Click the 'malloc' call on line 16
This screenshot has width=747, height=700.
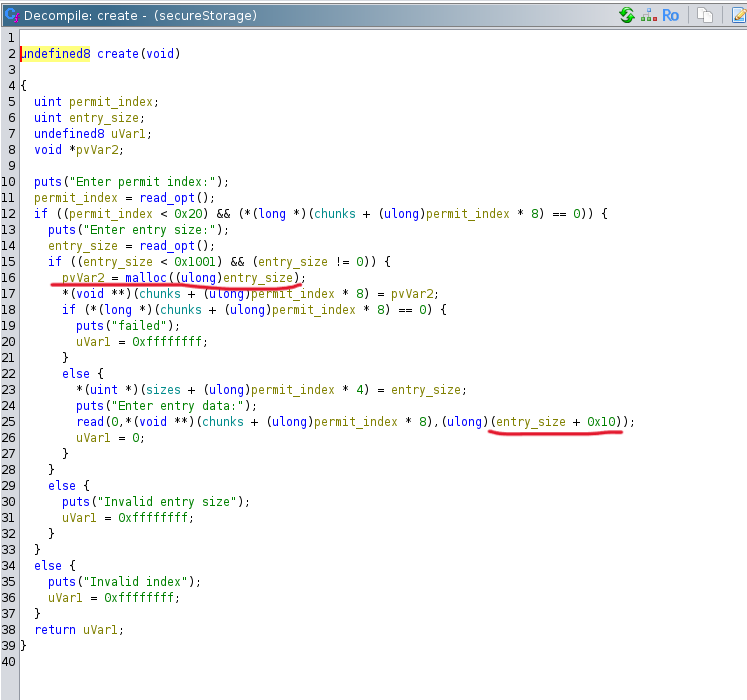146,278
